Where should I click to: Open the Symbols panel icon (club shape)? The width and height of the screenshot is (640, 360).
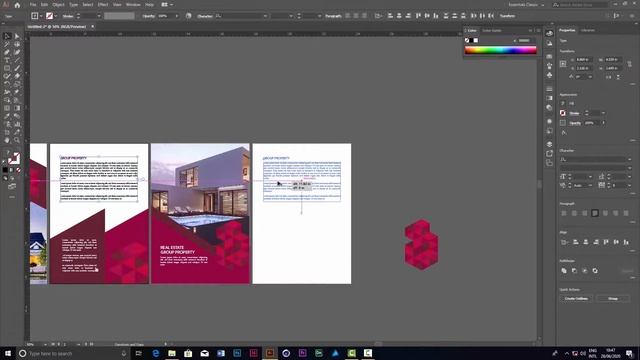click(549, 75)
